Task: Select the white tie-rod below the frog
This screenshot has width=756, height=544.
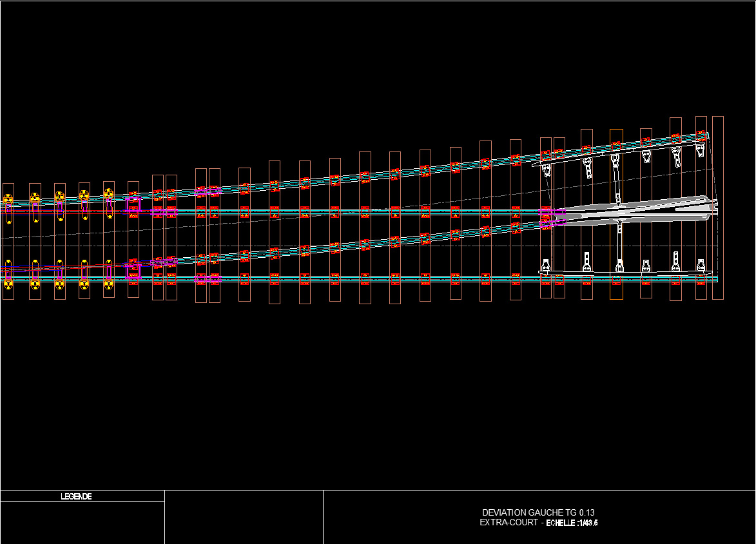Action: [619, 246]
